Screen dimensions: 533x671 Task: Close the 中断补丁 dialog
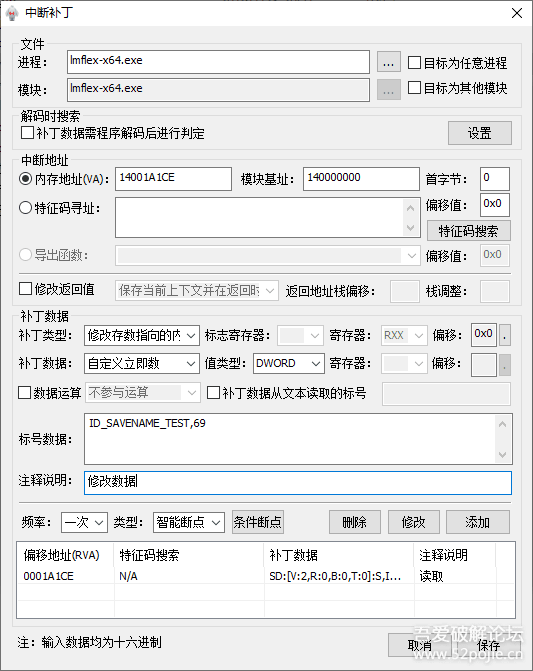517,13
